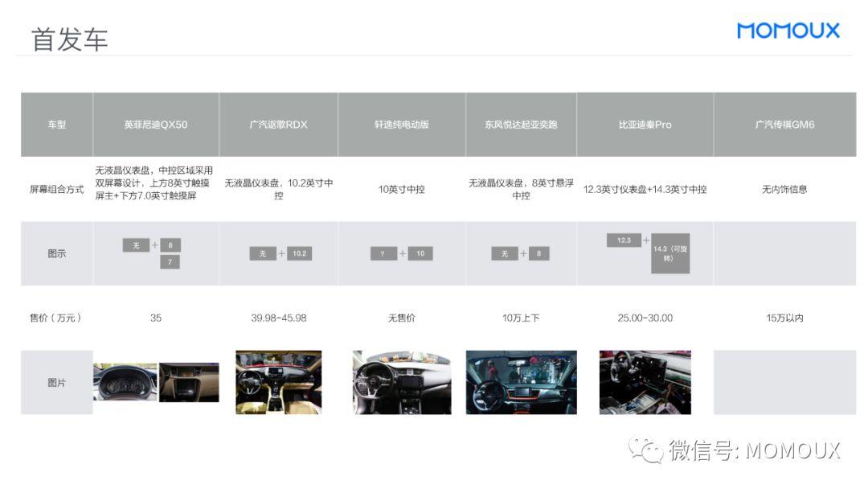Select the 无内饰信息 cell

coord(784,189)
